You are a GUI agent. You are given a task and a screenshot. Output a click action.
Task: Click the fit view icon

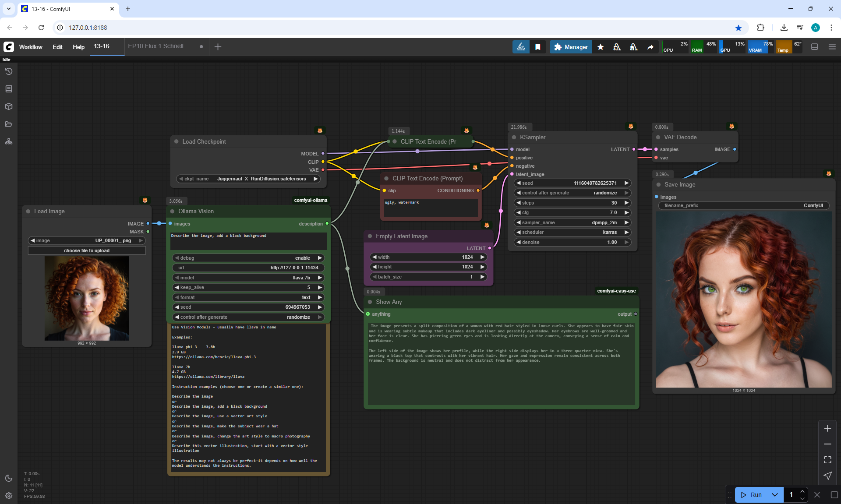tap(827, 460)
